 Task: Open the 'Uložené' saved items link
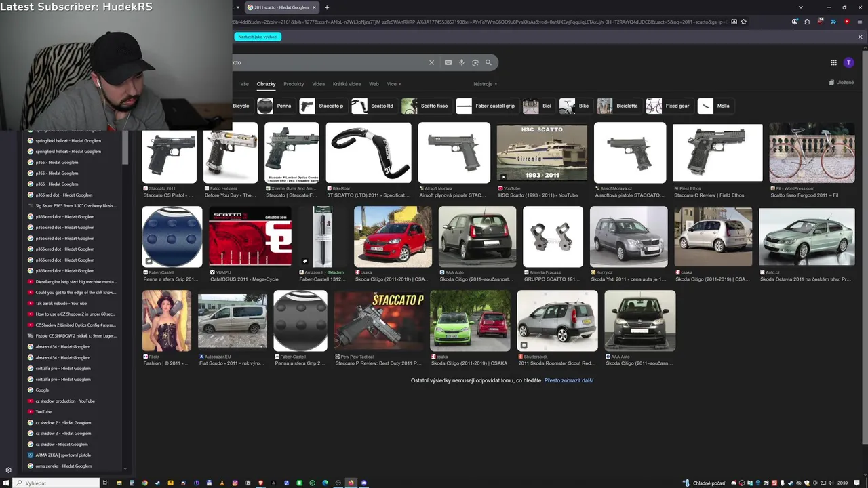click(x=842, y=83)
